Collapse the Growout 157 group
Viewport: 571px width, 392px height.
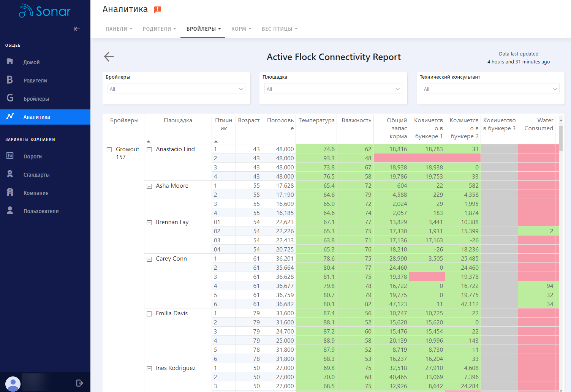click(109, 150)
